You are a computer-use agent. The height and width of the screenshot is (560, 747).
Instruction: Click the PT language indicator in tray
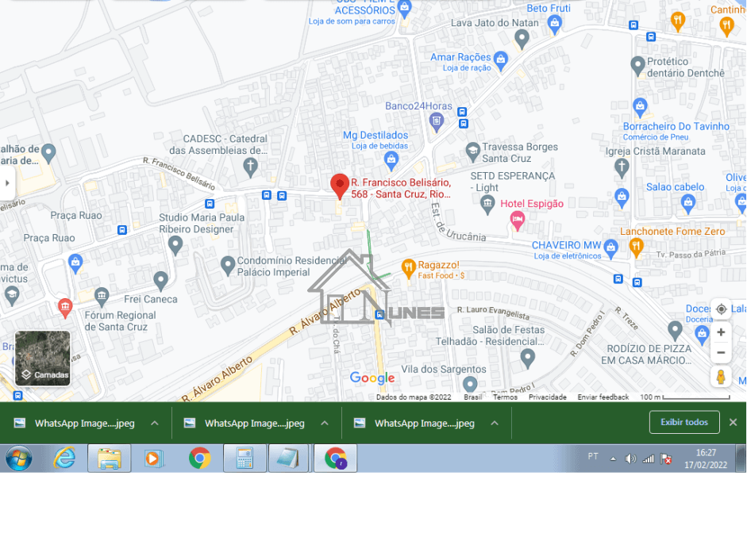(x=593, y=456)
